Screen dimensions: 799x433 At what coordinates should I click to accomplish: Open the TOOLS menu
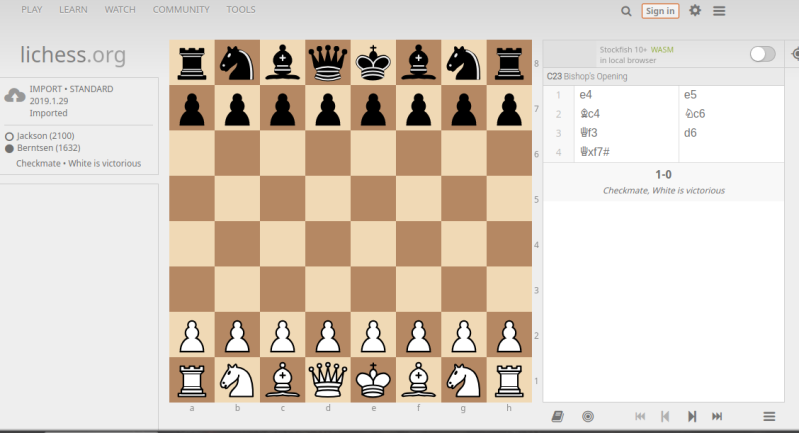click(x=241, y=10)
